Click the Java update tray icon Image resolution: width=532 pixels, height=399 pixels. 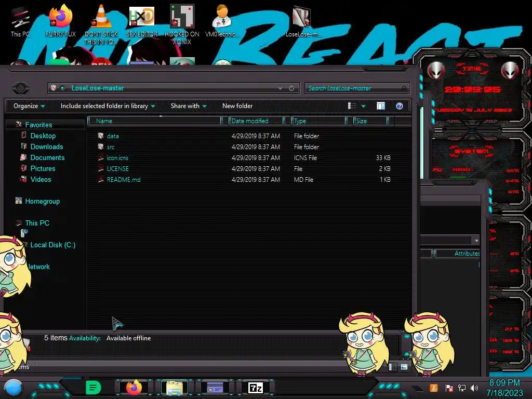click(433, 388)
